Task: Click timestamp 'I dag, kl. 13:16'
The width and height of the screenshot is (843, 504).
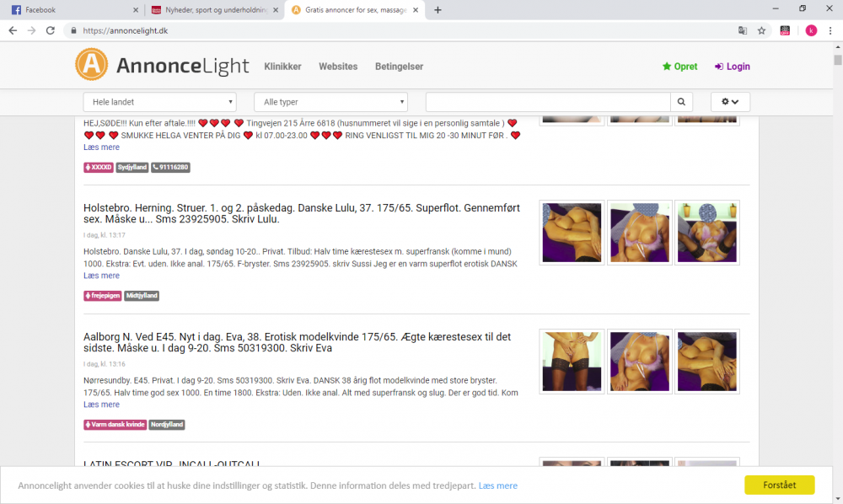Action: click(x=105, y=364)
